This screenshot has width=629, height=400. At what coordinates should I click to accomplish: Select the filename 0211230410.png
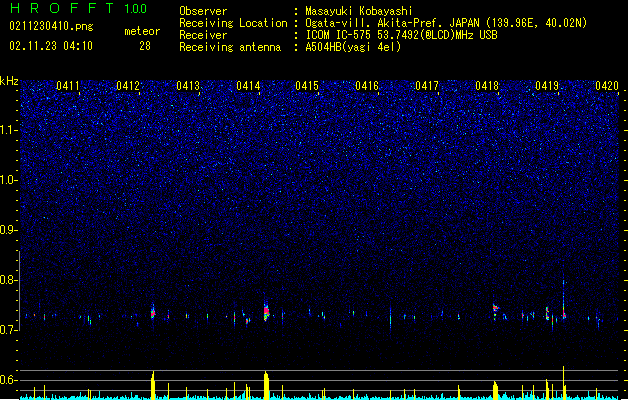pyautogui.click(x=51, y=26)
